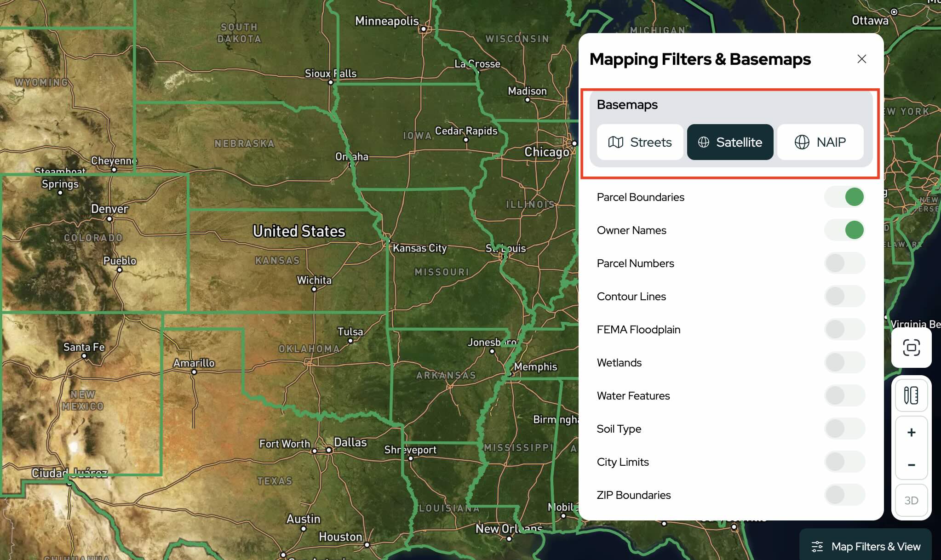This screenshot has width=941, height=560.
Task: Enable the FEMA Floodplain layer
Action: (844, 329)
